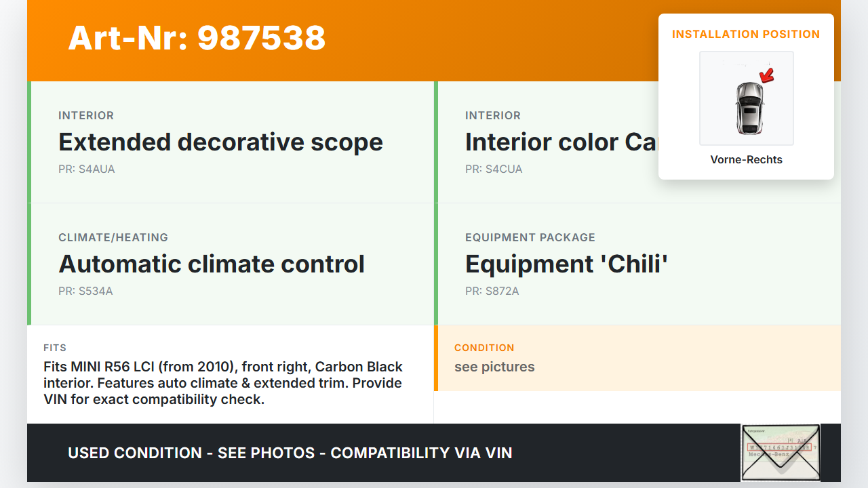Click the Climate/Heating category label
868x488 pixels.
(113, 237)
